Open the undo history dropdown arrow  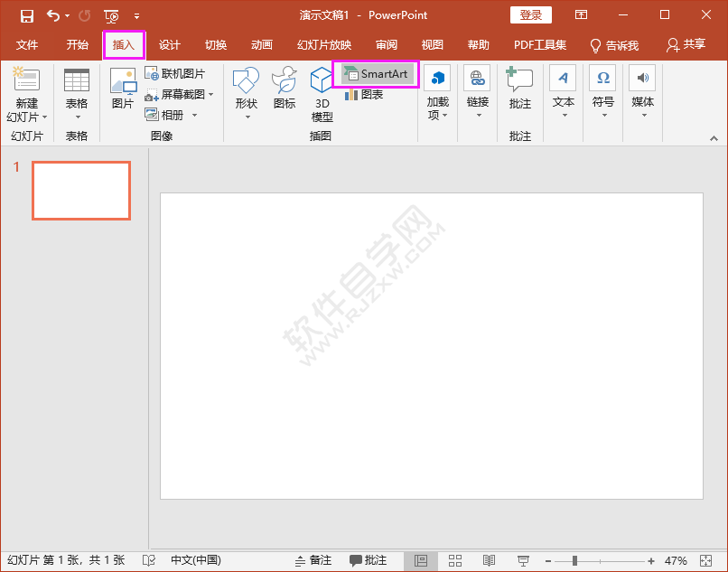pyautogui.click(x=68, y=15)
